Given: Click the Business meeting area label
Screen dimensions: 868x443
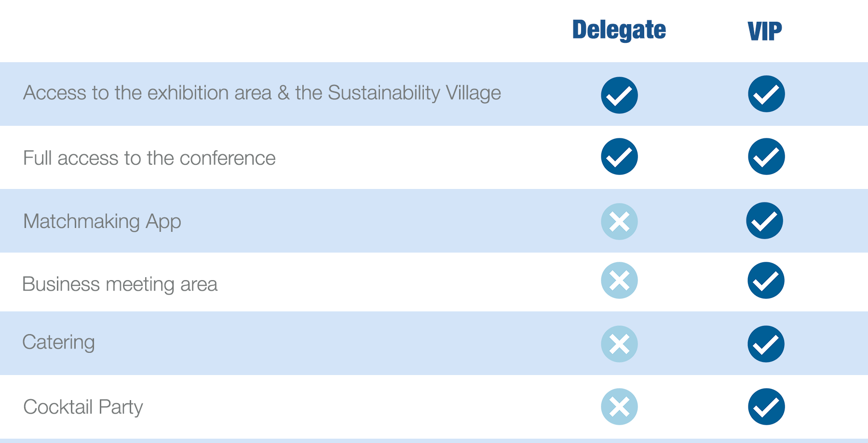Looking at the screenshot, I should point(120,284).
